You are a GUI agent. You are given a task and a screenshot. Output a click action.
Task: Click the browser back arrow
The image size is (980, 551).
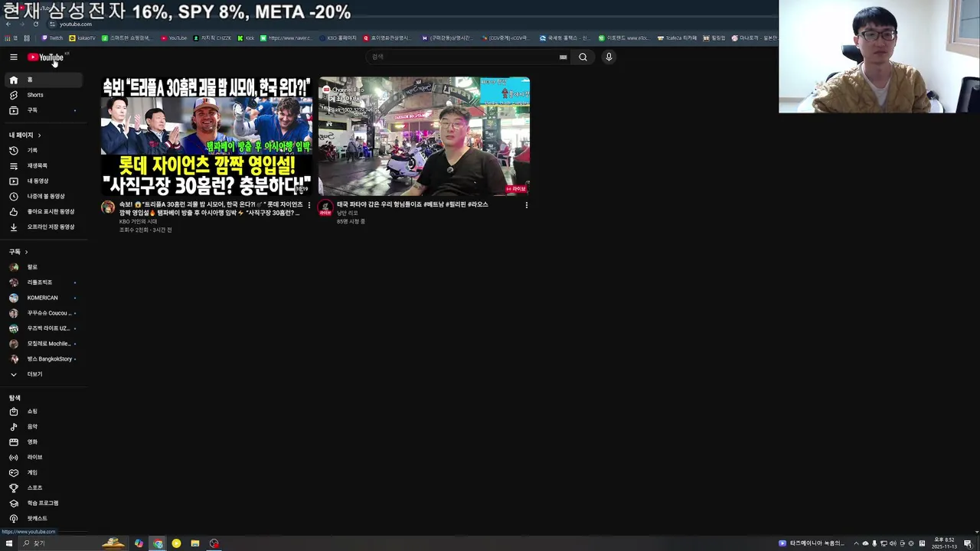8,24
